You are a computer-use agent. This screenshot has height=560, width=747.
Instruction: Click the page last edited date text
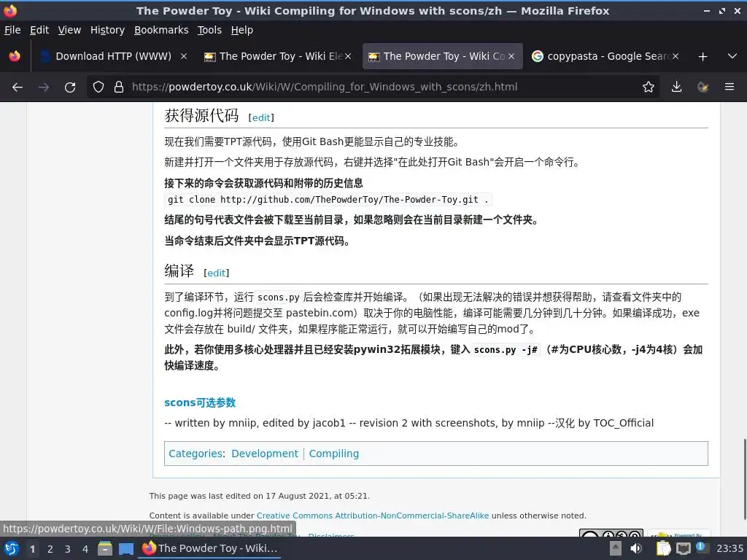tap(259, 496)
